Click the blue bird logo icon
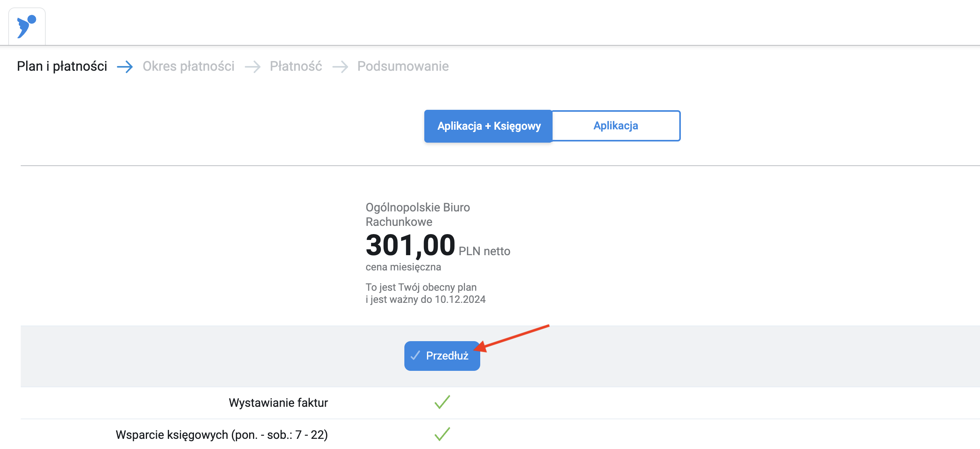The width and height of the screenshot is (980, 449). [27, 27]
